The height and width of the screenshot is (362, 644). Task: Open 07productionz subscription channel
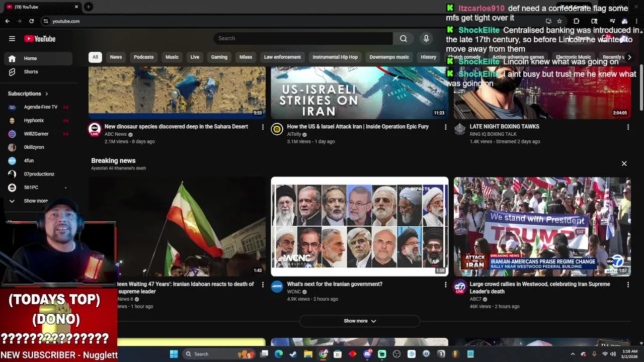[x=38, y=174]
